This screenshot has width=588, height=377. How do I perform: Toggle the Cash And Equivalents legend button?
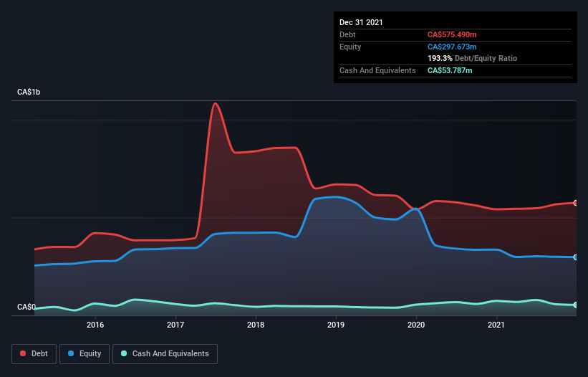(x=165, y=354)
